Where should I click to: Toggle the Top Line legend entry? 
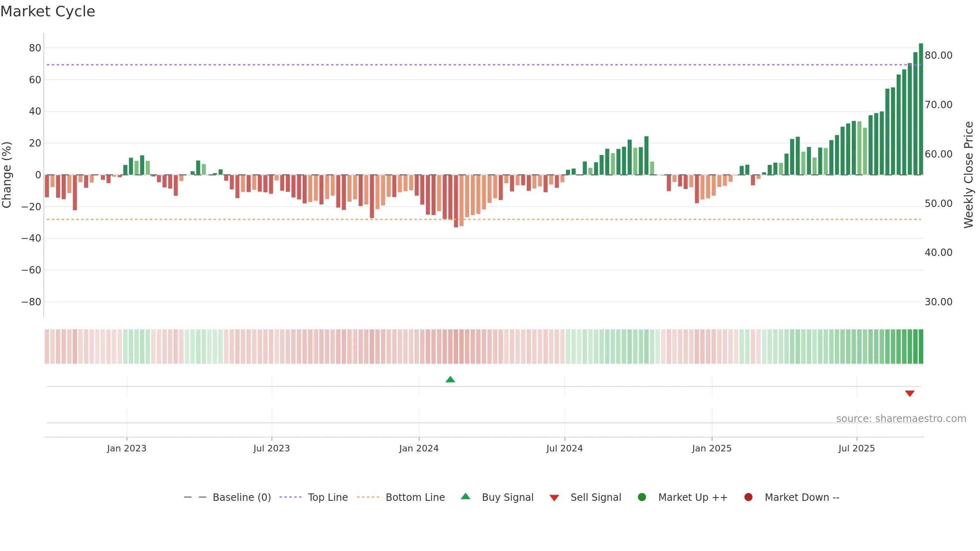[314, 498]
